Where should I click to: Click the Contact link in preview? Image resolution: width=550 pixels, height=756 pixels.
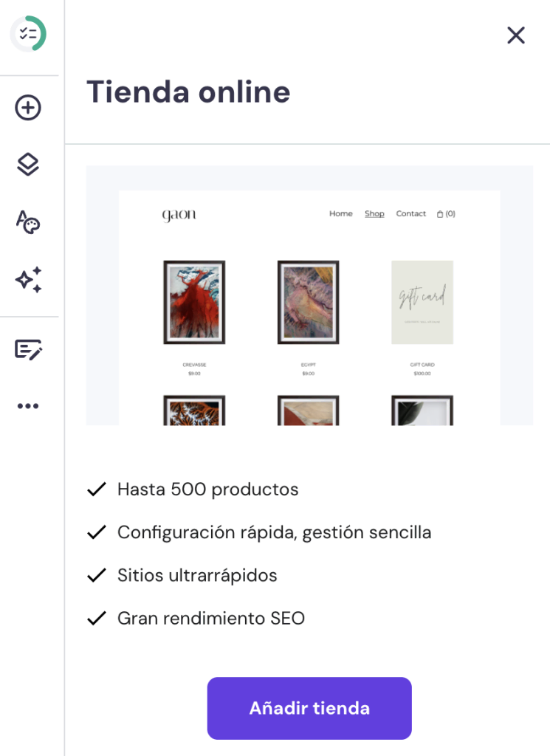pyautogui.click(x=410, y=214)
